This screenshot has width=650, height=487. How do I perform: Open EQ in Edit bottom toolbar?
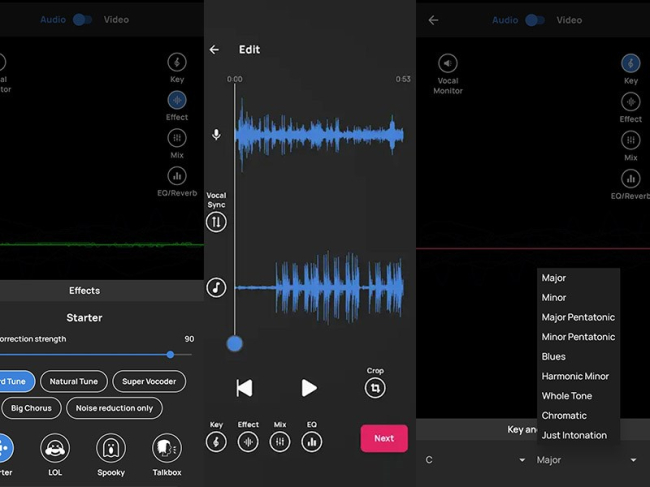[x=312, y=442]
